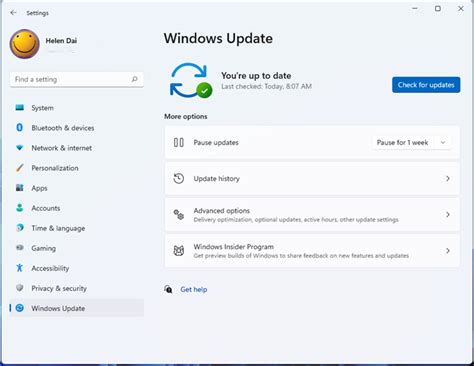This screenshot has width=474, height=366.
Task: Click the Get preview builds description text
Action: (301, 256)
